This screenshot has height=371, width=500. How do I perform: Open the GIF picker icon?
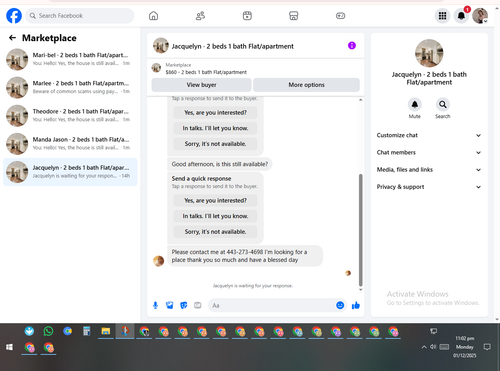point(198,305)
